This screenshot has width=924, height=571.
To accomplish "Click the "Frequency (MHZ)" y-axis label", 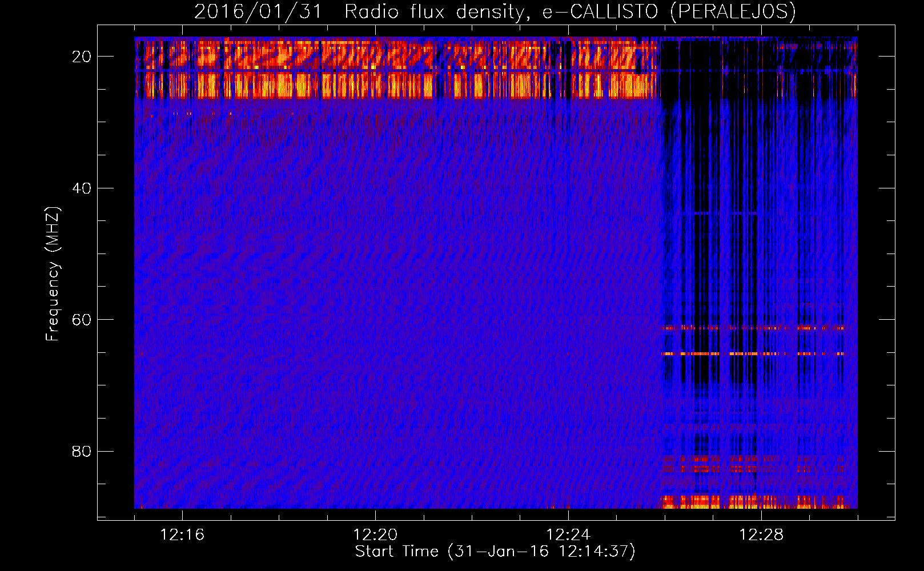I will (53, 274).
